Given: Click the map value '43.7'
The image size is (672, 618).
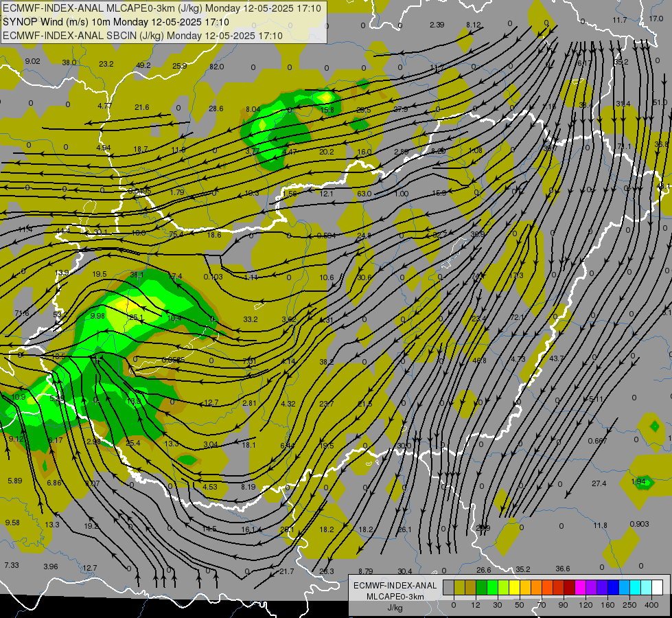Looking at the screenshot, I should [x=556, y=358].
